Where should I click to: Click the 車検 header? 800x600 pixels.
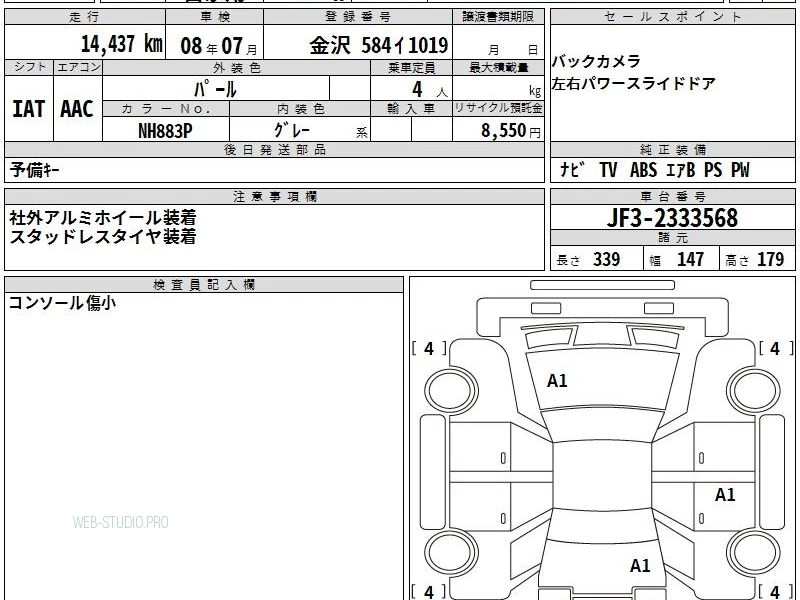[x=215, y=17]
